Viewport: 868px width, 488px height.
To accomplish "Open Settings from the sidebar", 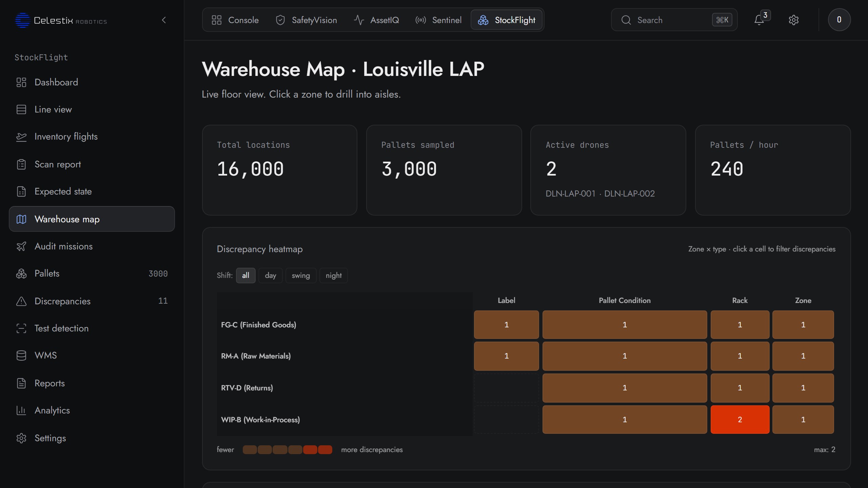I will 92,438.
